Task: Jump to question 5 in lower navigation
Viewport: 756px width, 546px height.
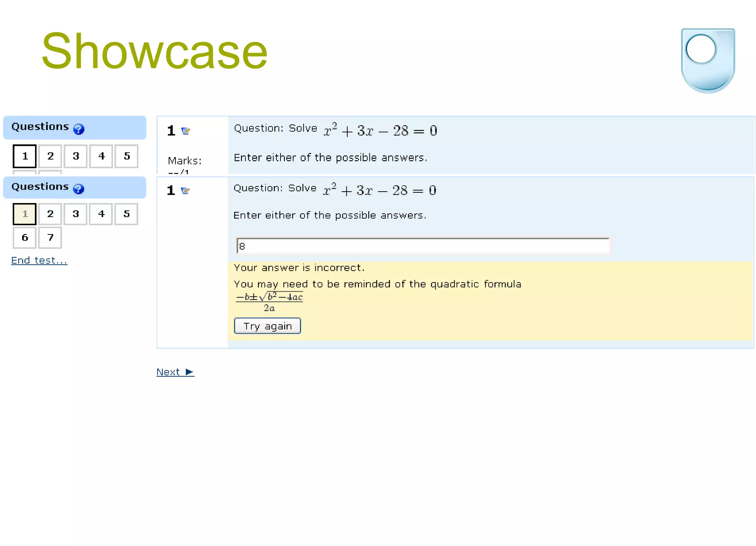Action: (127, 214)
